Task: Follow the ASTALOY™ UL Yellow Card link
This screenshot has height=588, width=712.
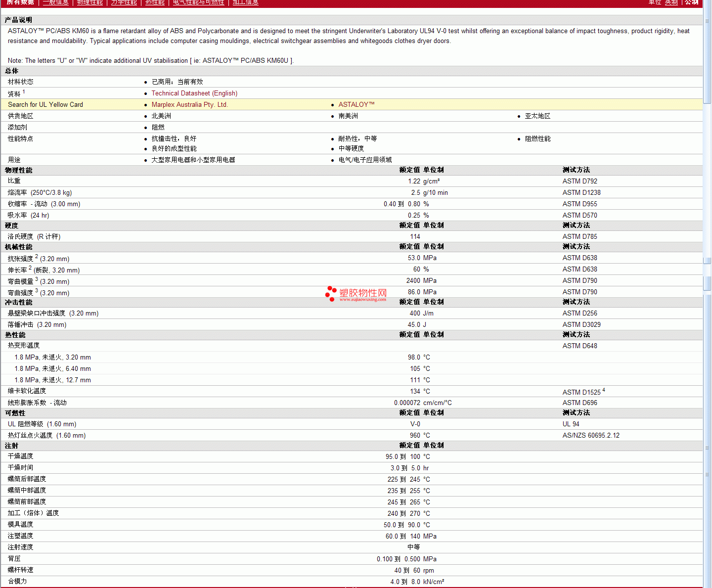Action: [x=356, y=104]
